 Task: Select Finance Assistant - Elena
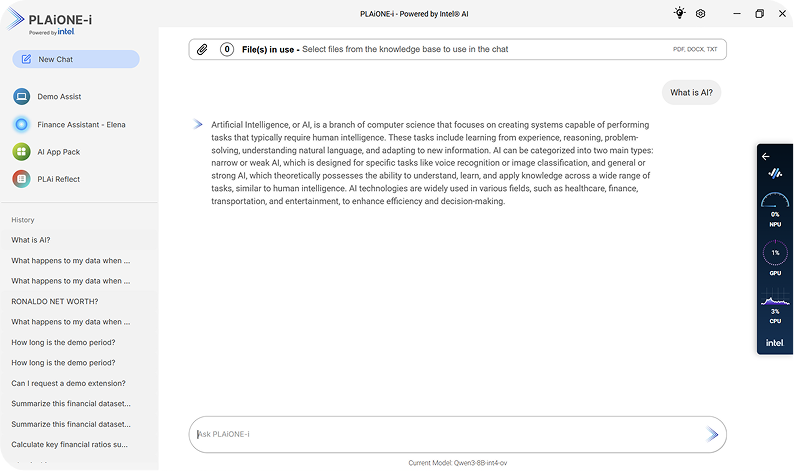(81, 125)
